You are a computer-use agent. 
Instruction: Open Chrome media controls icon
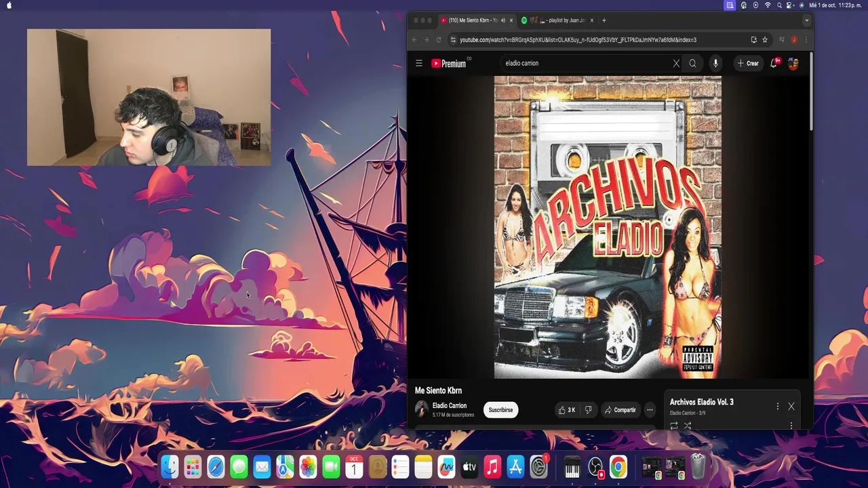(x=781, y=40)
